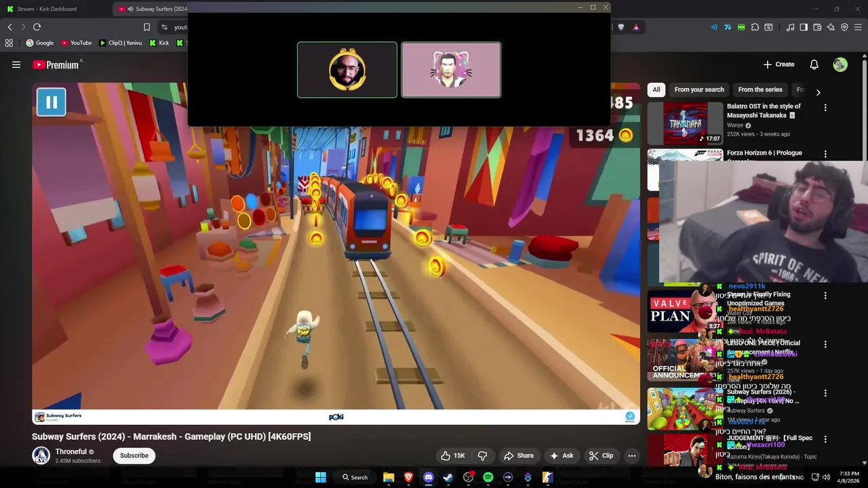Viewport: 868px width, 488px height.
Task: Bookmark this page with bookmark icon
Action: point(146,27)
